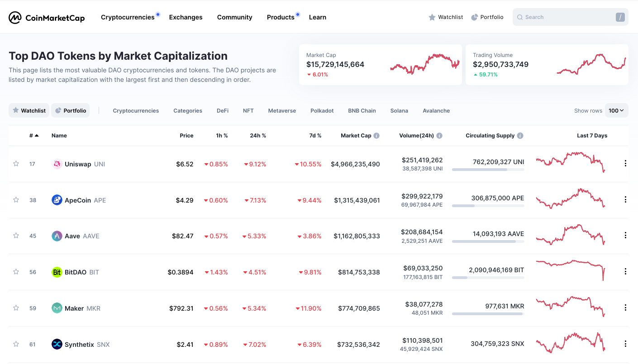Select the Solana tab

399,111
